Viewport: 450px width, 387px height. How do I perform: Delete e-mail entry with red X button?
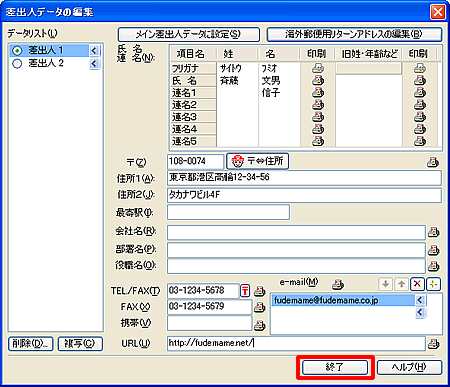click(x=417, y=284)
